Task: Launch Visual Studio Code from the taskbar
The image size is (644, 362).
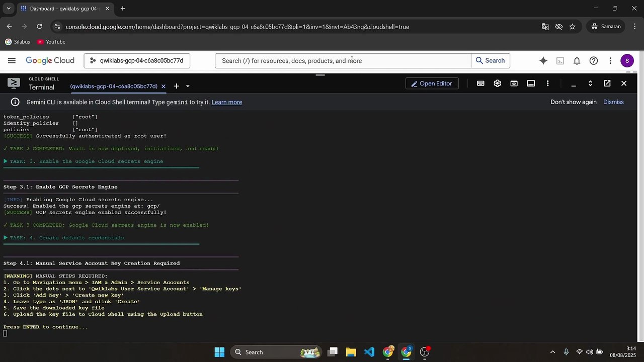Action: point(369,352)
